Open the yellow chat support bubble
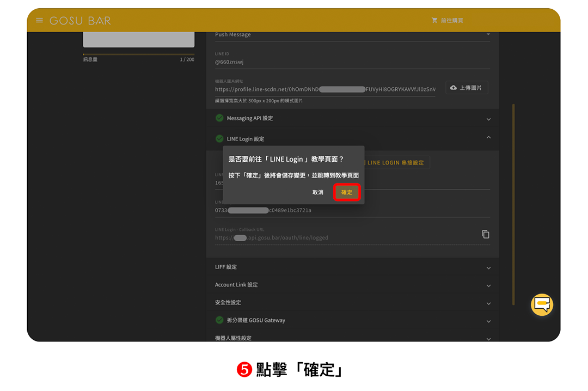This screenshot has width=588, height=391. 542,304
